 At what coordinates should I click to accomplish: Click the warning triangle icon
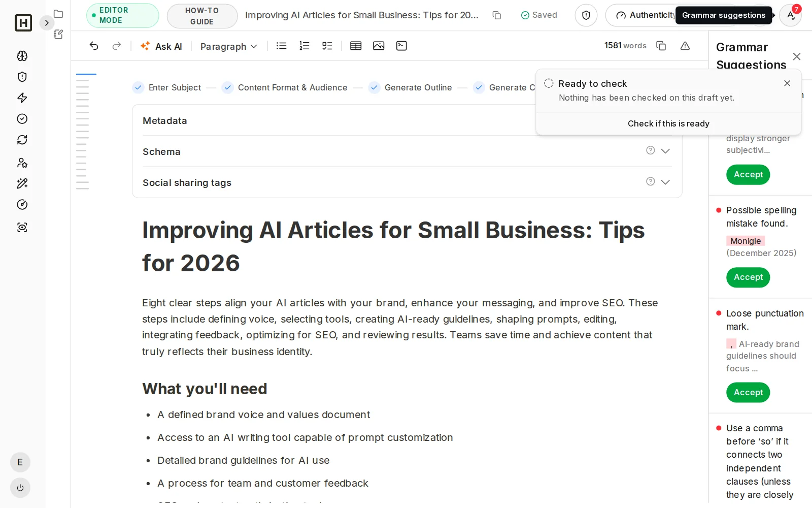685,46
